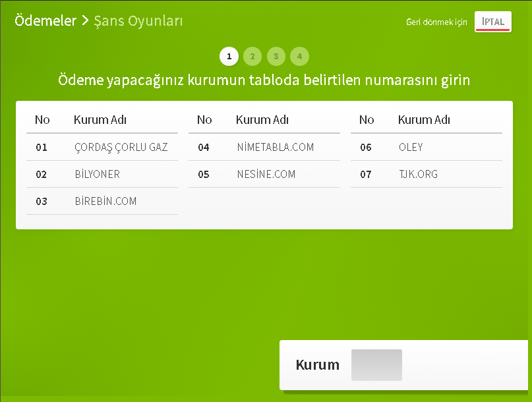Click the İPTAL cancel button
The height and width of the screenshot is (402, 532).
tap(492, 22)
